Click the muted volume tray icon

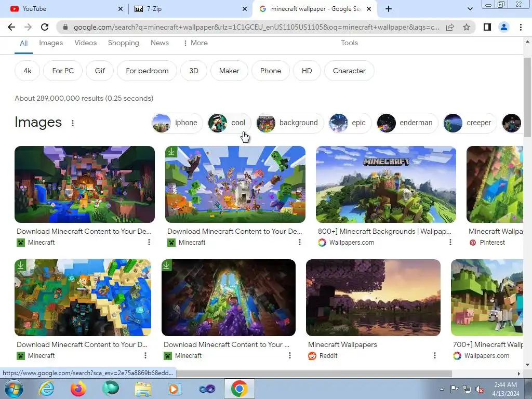pos(480,389)
